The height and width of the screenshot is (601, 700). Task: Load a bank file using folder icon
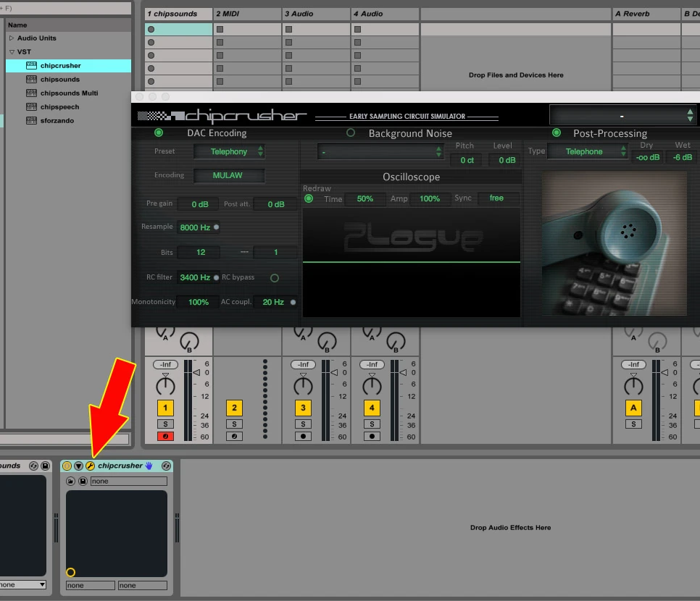(x=71, y=480)
